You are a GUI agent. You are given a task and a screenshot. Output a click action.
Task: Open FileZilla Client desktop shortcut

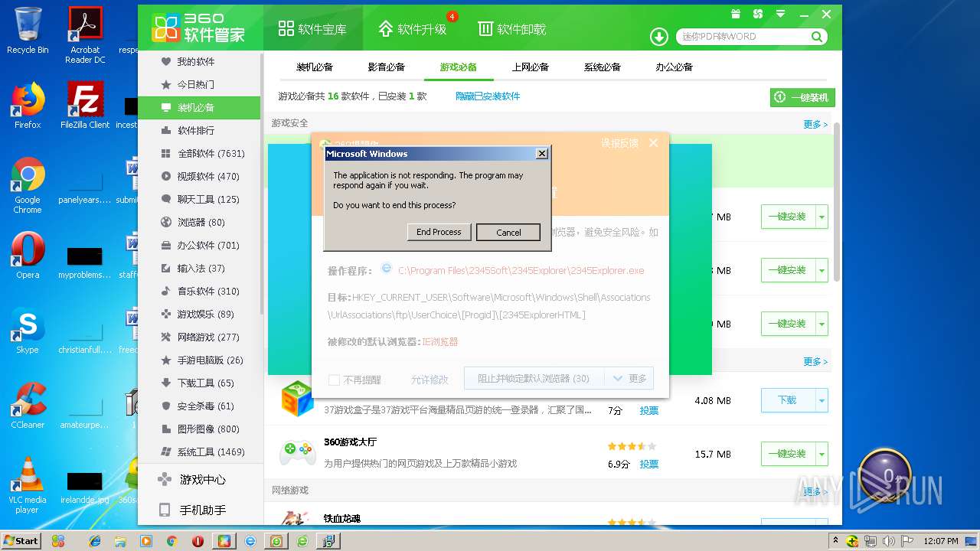pyautogui.click(x=85, y=106)
